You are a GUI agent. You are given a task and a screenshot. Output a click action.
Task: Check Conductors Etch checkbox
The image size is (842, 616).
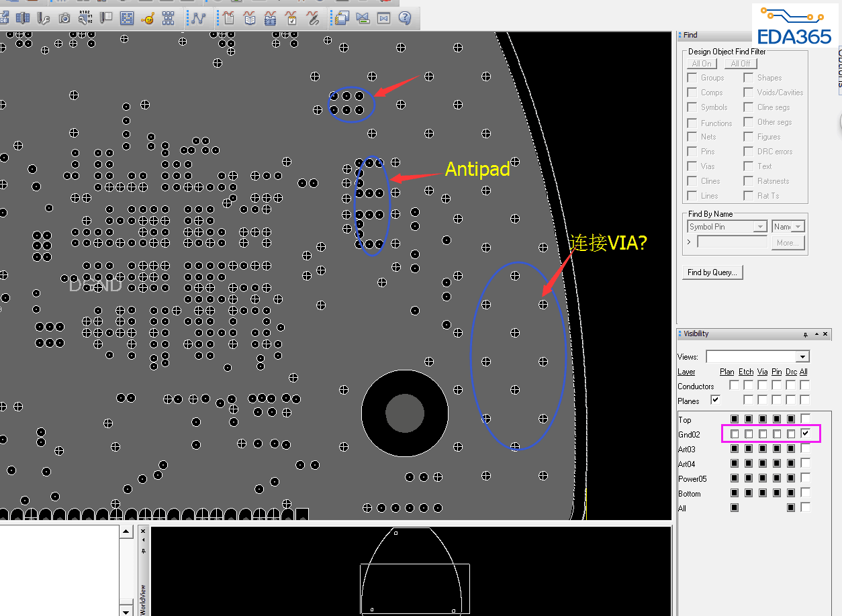[x=749, y=385]
